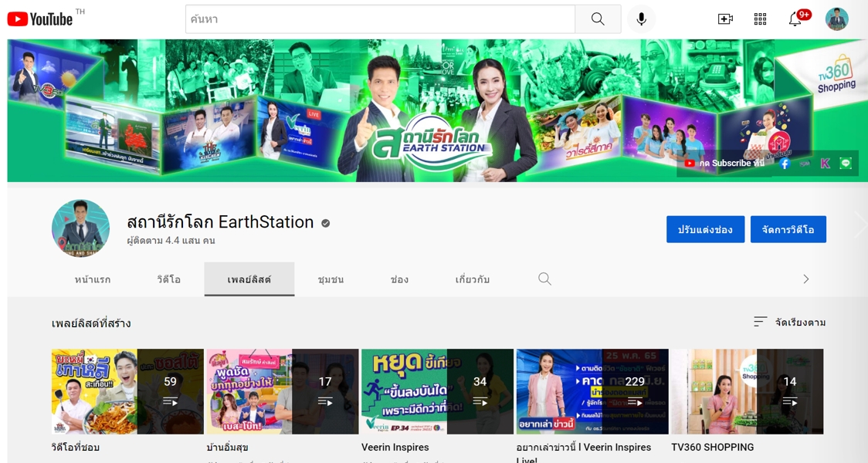Click the verified badge beside channel name
This screenshot has width=868, height=463.
pos(326,223)
